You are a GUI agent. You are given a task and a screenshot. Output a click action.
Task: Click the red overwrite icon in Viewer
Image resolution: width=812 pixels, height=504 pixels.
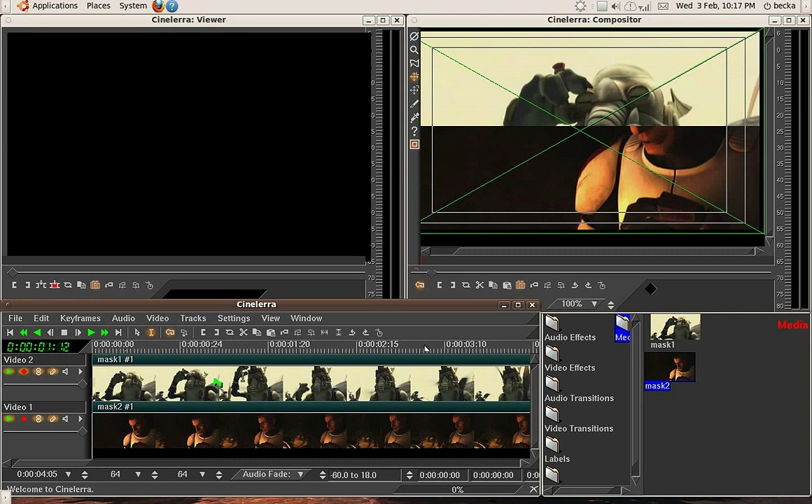coord(55,285)
